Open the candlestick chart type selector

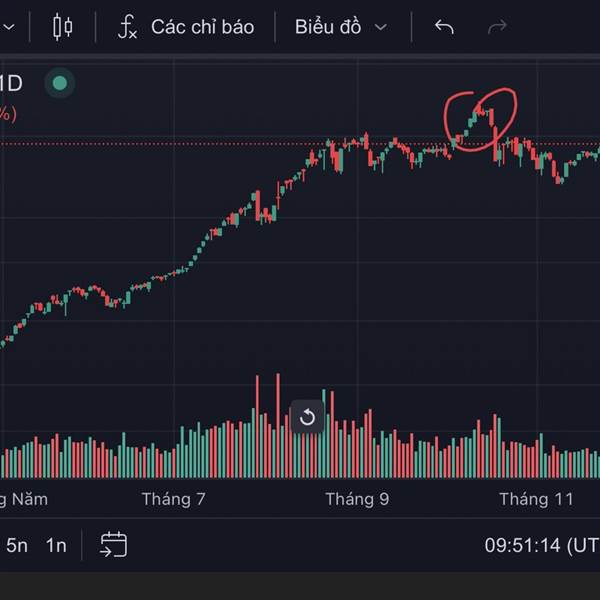[62, 27]
